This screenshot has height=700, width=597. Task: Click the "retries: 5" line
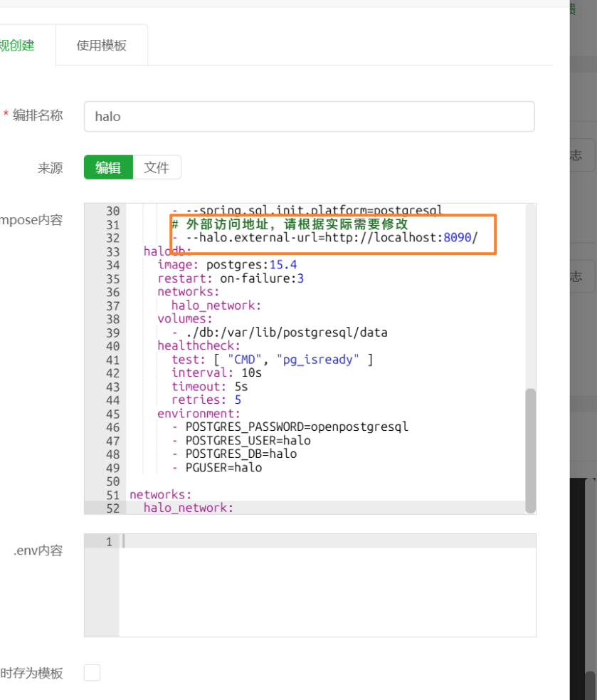coord(206,400)
